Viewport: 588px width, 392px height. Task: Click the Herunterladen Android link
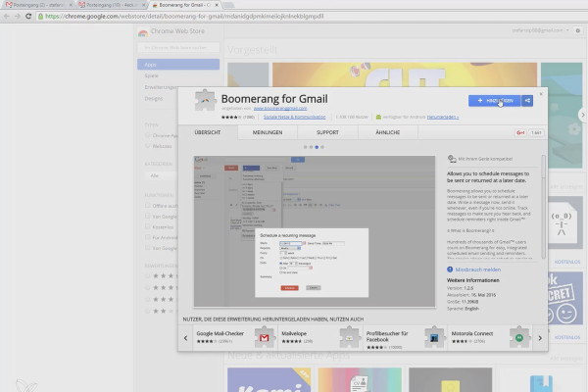443,117
